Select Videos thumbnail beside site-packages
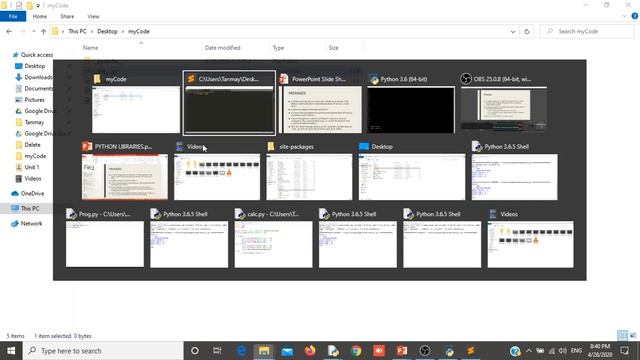This screenshot has height=360, width=640. (x=217, y=171)
